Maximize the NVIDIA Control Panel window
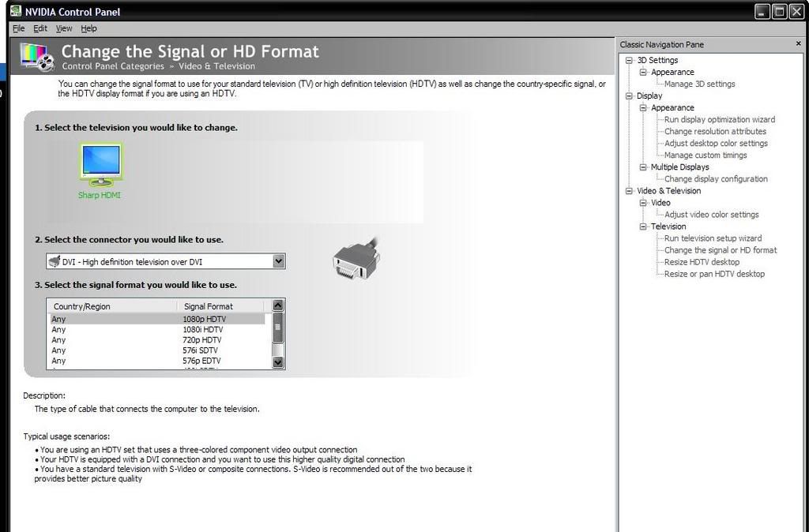Screen dimensions: 809x532 (x=780, y=11)
